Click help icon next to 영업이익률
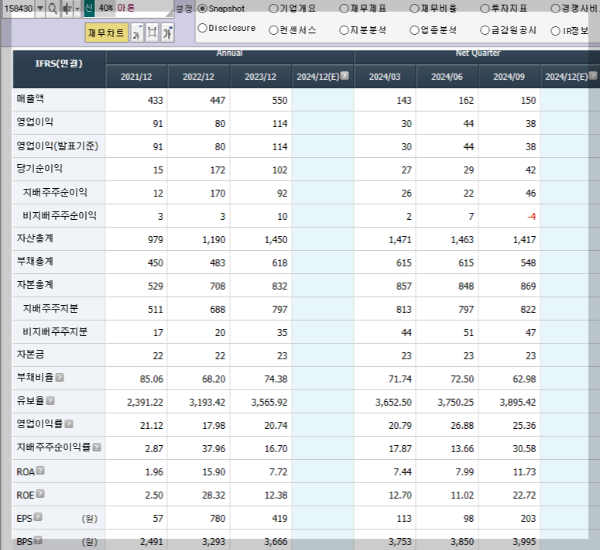The height and width of the screenshot is (550, 600). pyautogui.click(x=69, y=424)
